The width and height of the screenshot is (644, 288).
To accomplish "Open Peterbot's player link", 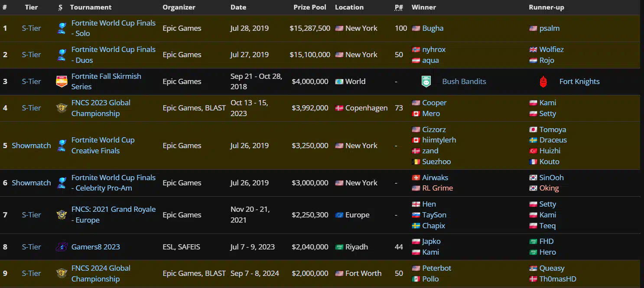I will pos(437,268).
